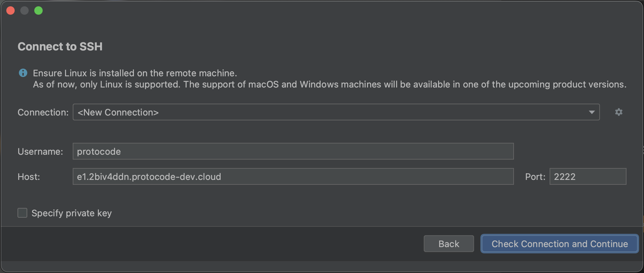Open SSH configurations via gear icon
644x273 pixels.
[x=618, y=112]
